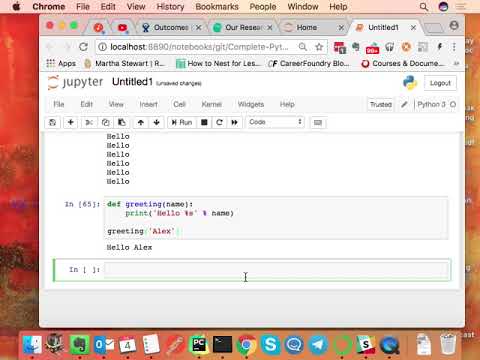The image size is (480, 360).
Task: Click the localhost address bar
Action: tap(199, 47)
